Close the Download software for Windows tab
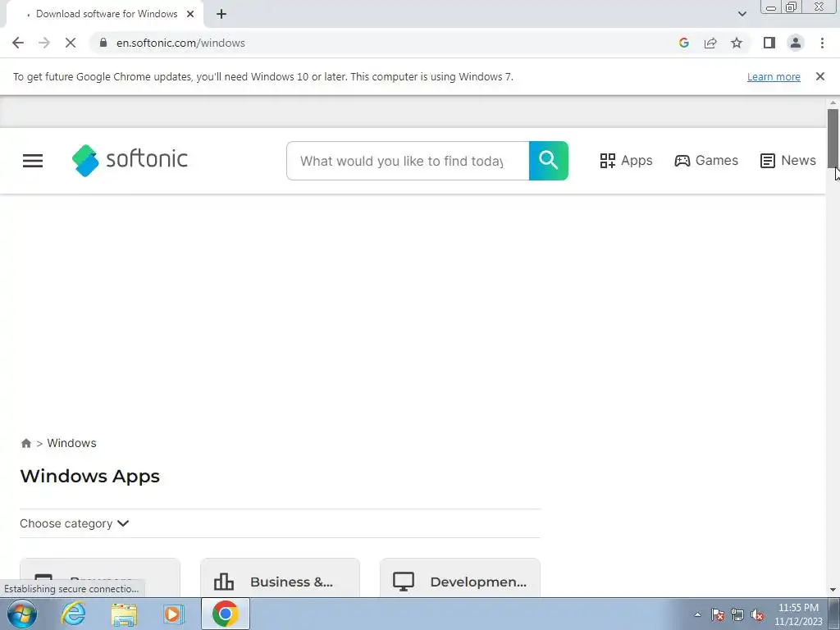The height and width of the screenshot is (630, 840). coord(190,14)
